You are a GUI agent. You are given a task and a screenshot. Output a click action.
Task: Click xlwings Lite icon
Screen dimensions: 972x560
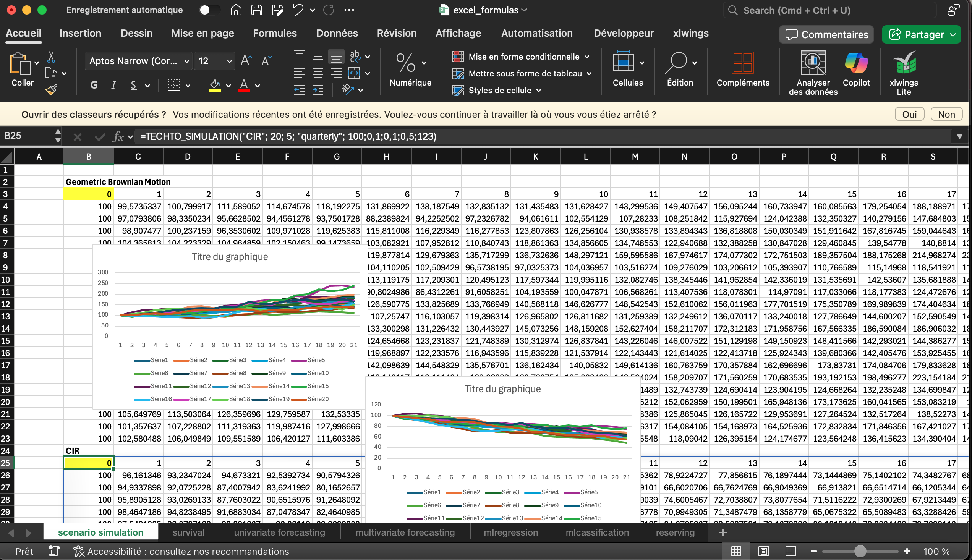point(904,73)
